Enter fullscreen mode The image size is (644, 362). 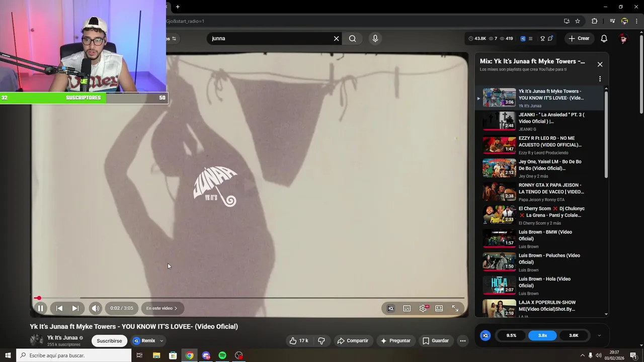(455, 308)
